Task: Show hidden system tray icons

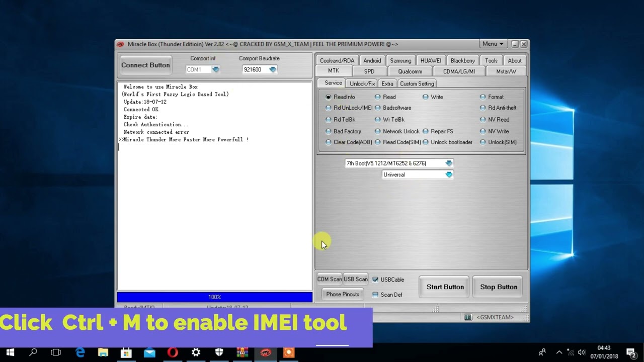Action: coord(559,352)
